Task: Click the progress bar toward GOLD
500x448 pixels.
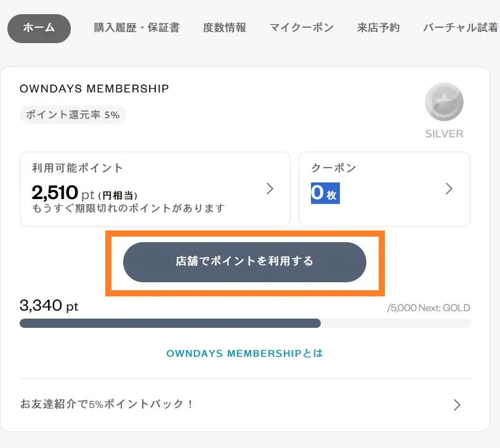Action: pos(245,324)
